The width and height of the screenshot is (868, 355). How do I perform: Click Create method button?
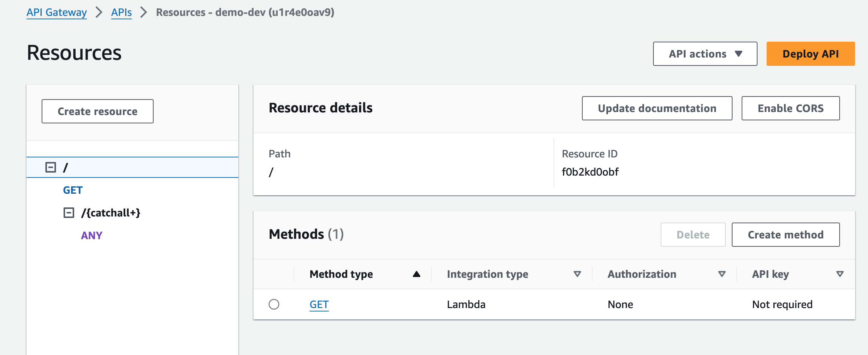(786, 235)
